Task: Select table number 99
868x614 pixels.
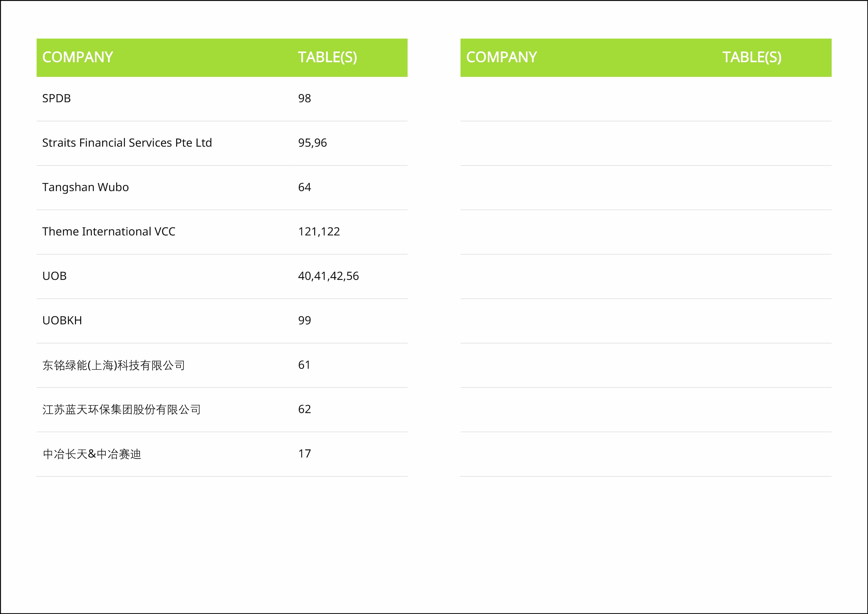Action: 304,321
